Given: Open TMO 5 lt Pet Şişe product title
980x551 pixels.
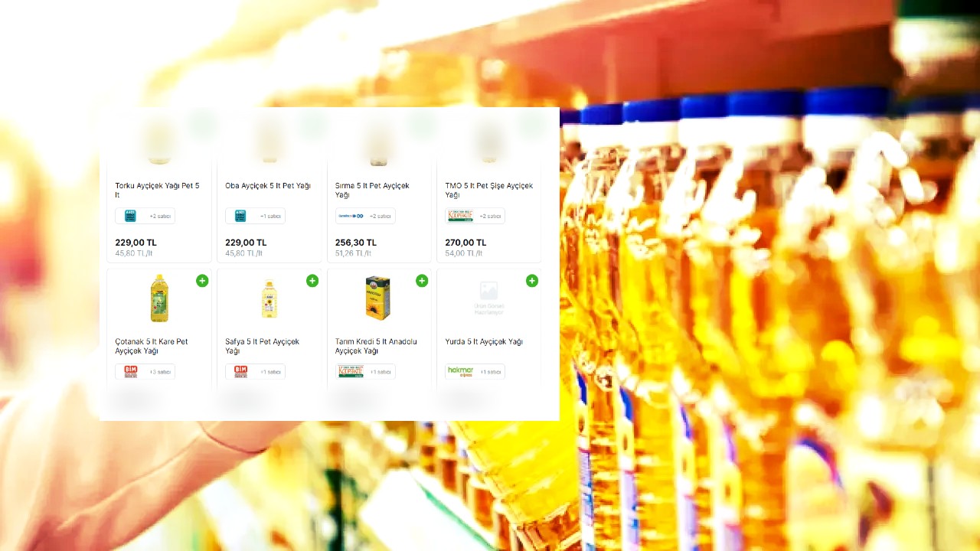Looking at the screenshot, I should click(x=488, y=190).
